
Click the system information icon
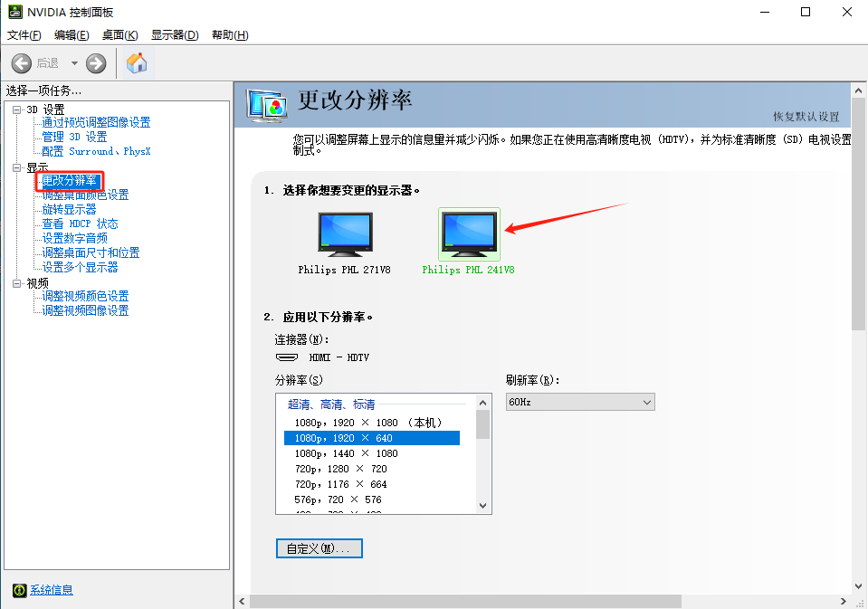pos(19,590)
